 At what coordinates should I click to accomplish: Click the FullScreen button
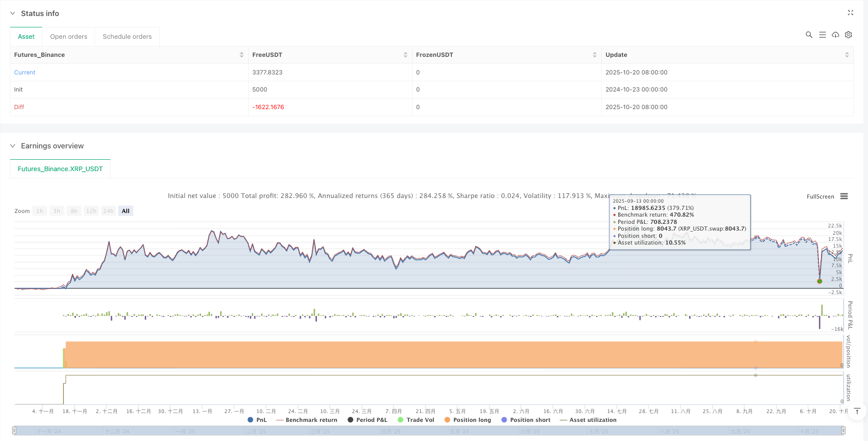coord(820,196)
